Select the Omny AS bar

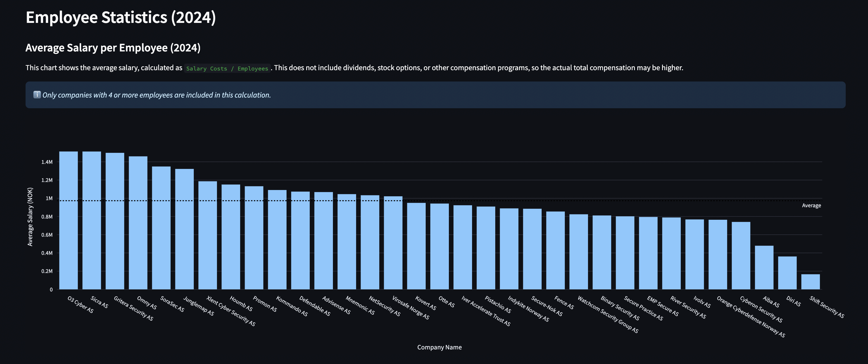138,223
